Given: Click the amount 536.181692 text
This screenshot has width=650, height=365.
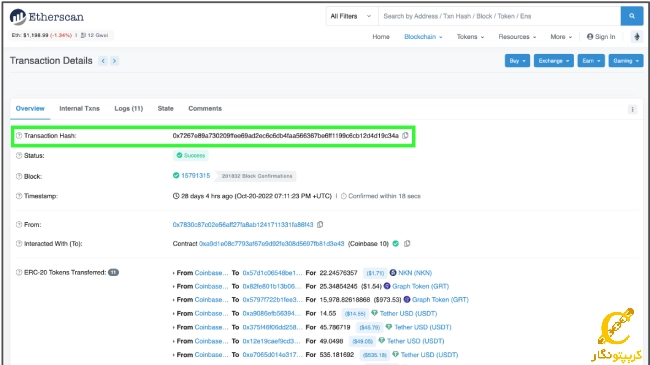Looking at the screenshot, I should pos(337,355).
